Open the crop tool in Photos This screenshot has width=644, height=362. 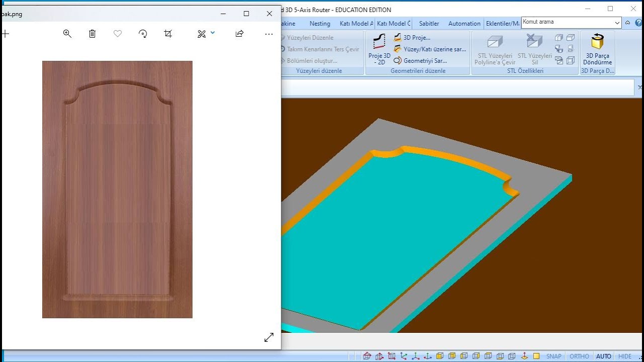point(168,34)
